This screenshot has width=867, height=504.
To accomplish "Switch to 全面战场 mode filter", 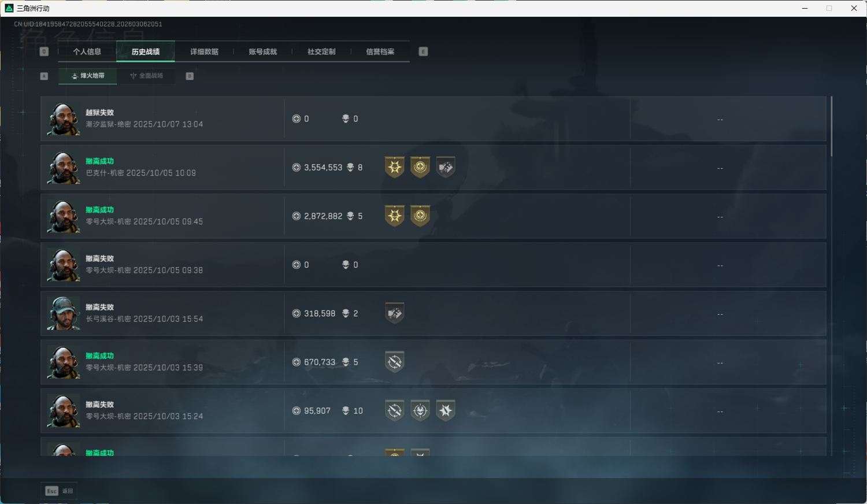I will 146,76.
